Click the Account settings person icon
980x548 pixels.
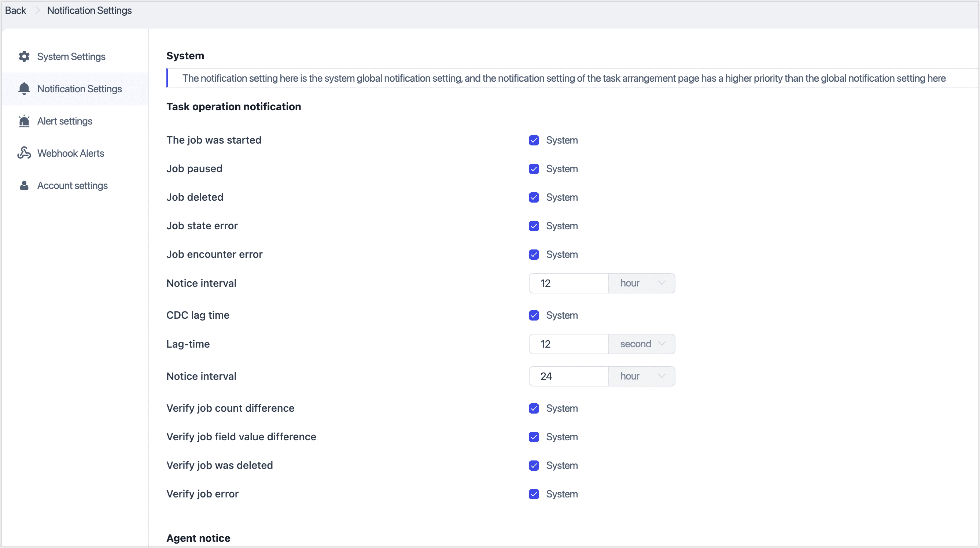tap(24, 186)
